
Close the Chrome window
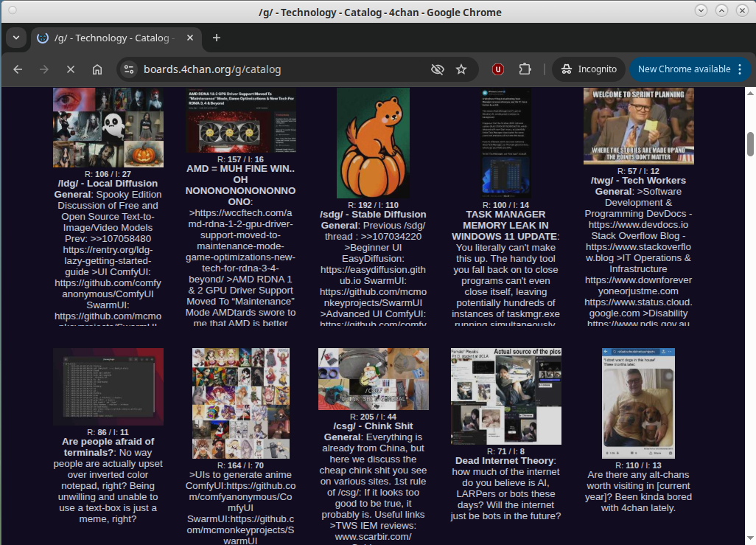point(743,10)
